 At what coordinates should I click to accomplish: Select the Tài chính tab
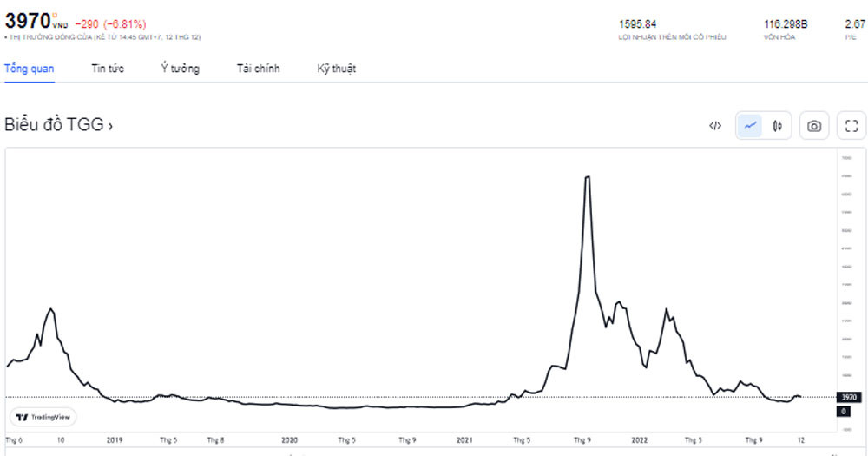(259, 69)
